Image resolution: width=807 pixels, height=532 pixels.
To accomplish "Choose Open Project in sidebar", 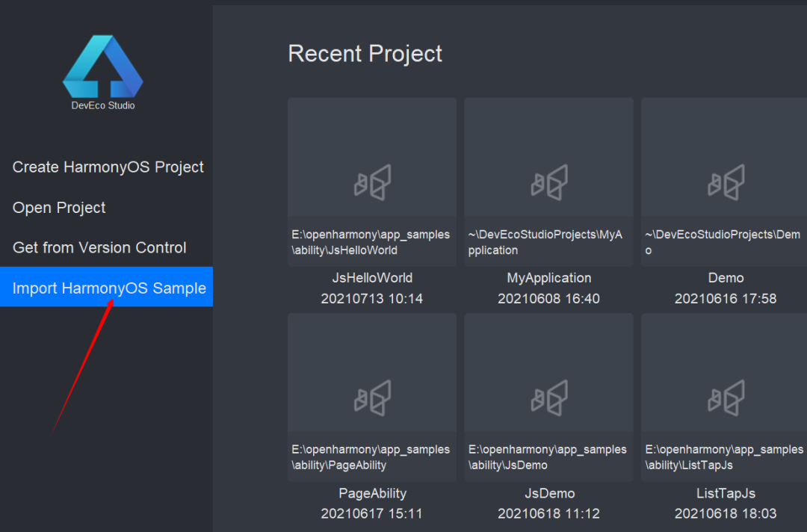I will point(59,208).
